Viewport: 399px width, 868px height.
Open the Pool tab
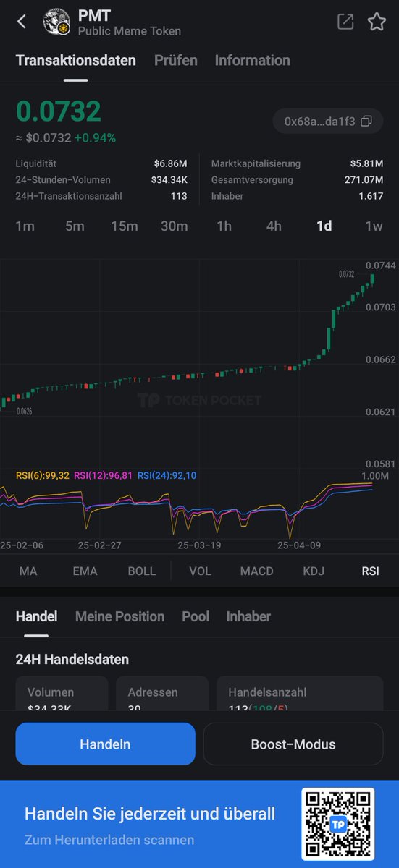click(x=196, y=616)
